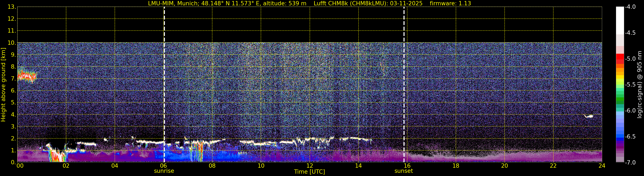Click the "sunrise" label below the time axis
This screenshot has height=176, width=644.
[164, 171]
